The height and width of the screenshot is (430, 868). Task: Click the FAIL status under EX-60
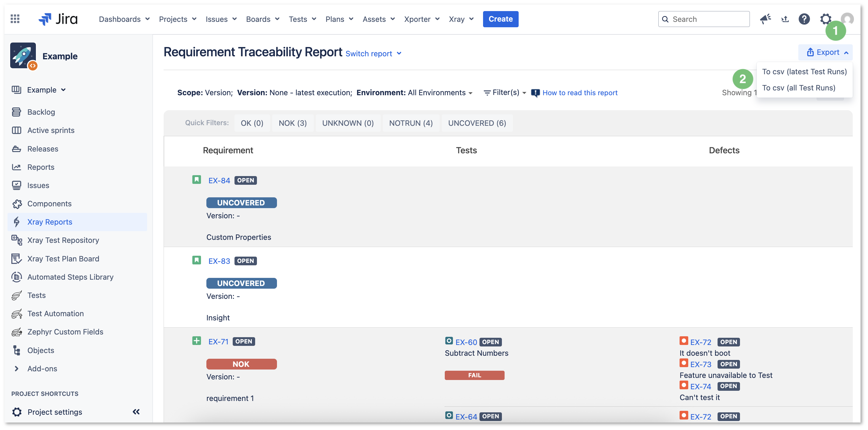[474, 375]
